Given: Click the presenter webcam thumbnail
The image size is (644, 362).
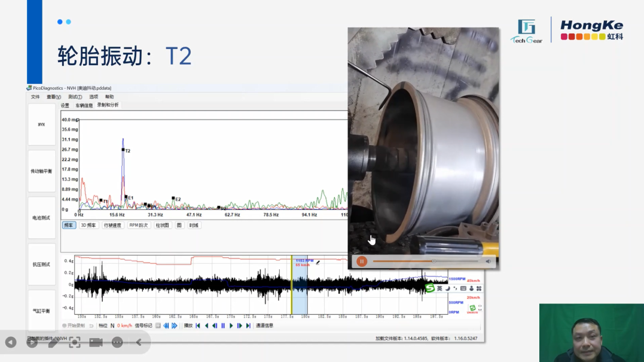Looking at the screenshot, I should (x=591, y=333).
